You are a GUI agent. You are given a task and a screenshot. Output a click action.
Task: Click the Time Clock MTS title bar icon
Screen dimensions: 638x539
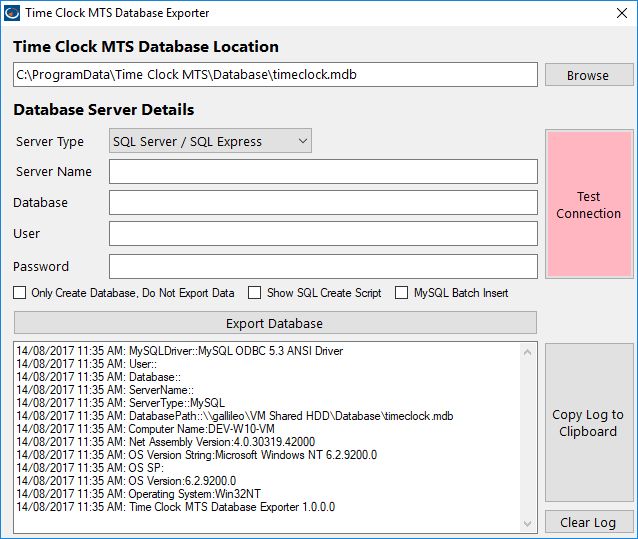pos(11,13)
